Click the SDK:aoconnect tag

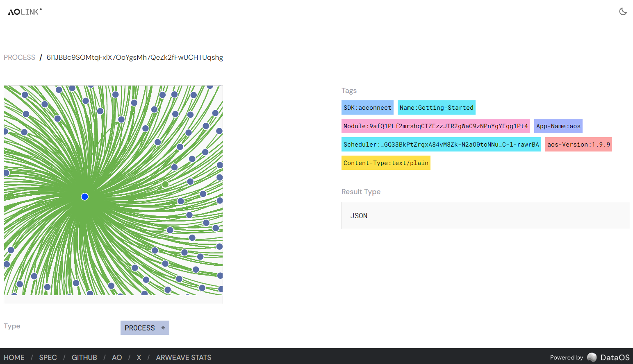coord(367,108)
